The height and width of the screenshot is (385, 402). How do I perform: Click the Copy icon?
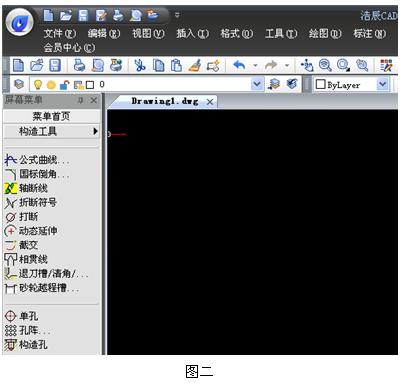[158, 65]
